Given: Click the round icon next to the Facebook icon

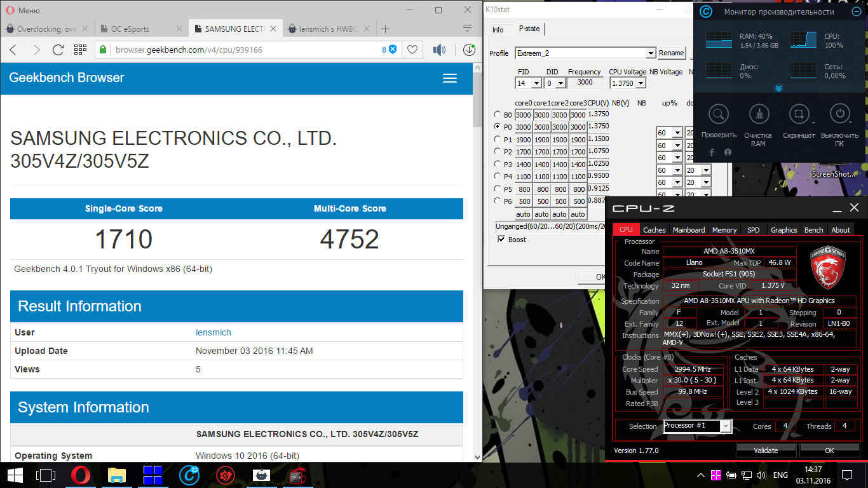Looking at the screenshot, I should point(728,152).
